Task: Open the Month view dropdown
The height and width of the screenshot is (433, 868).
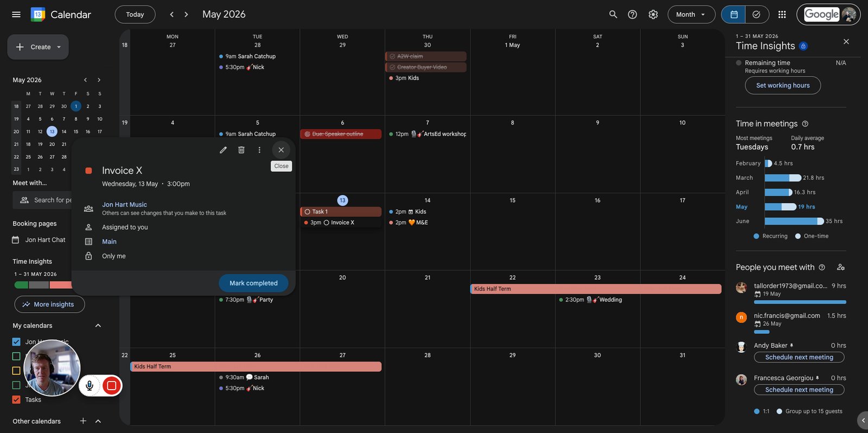Action: pos(691,15)
